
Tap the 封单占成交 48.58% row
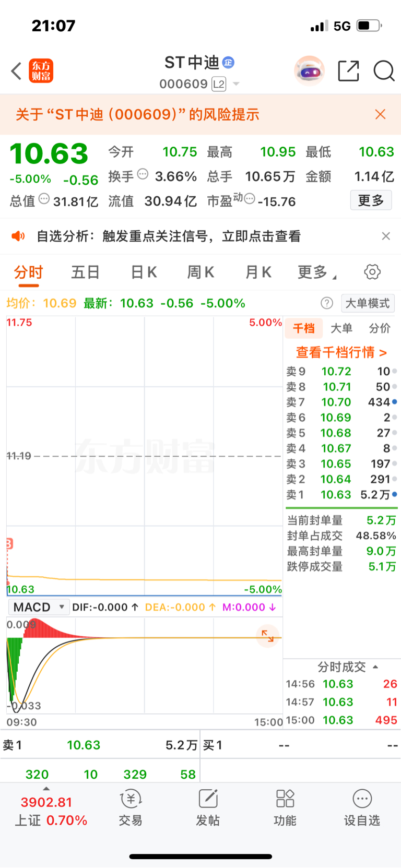pyautogui.click(x=341, y=536)
